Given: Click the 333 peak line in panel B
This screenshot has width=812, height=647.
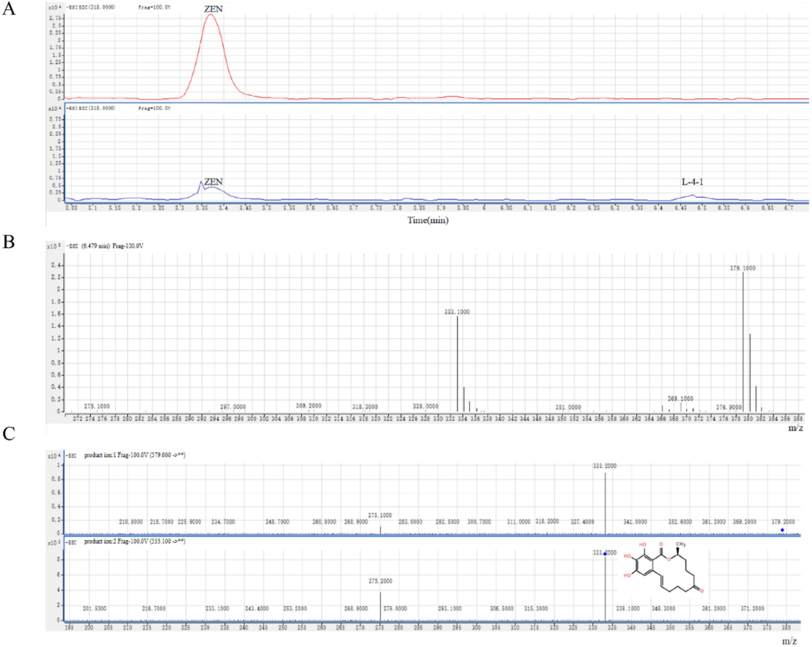Looking at the screenshot, I should 457,364.
